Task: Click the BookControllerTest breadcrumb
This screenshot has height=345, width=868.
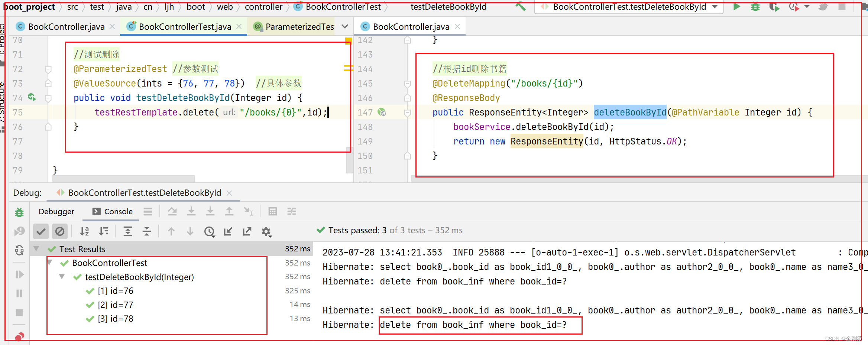Action: (338, 7)
